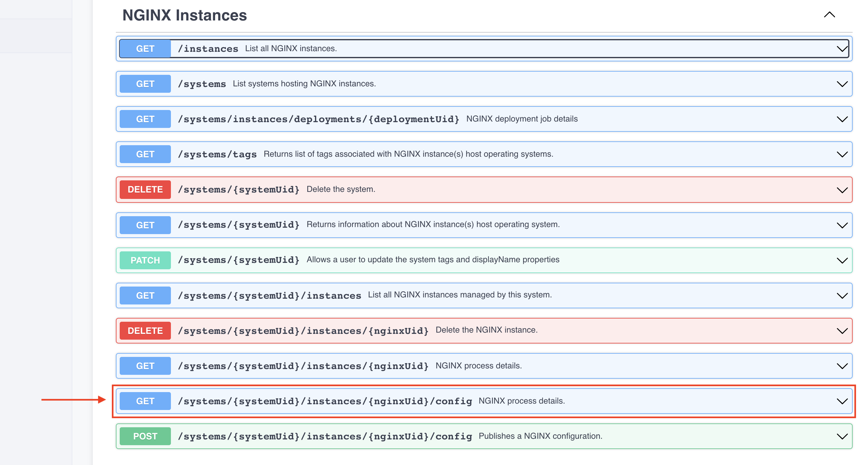Expand chevron for PATCH /systems/{systemUid}
This screenshot has width=868, height=465.
click(x=842, y=260)
